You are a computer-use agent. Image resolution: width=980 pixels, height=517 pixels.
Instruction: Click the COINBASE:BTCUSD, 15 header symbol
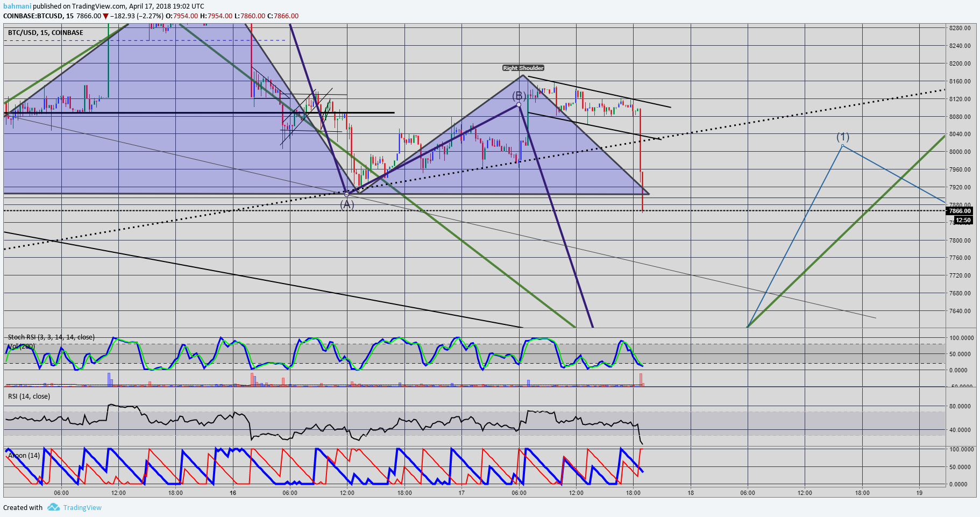click(39, 16)
